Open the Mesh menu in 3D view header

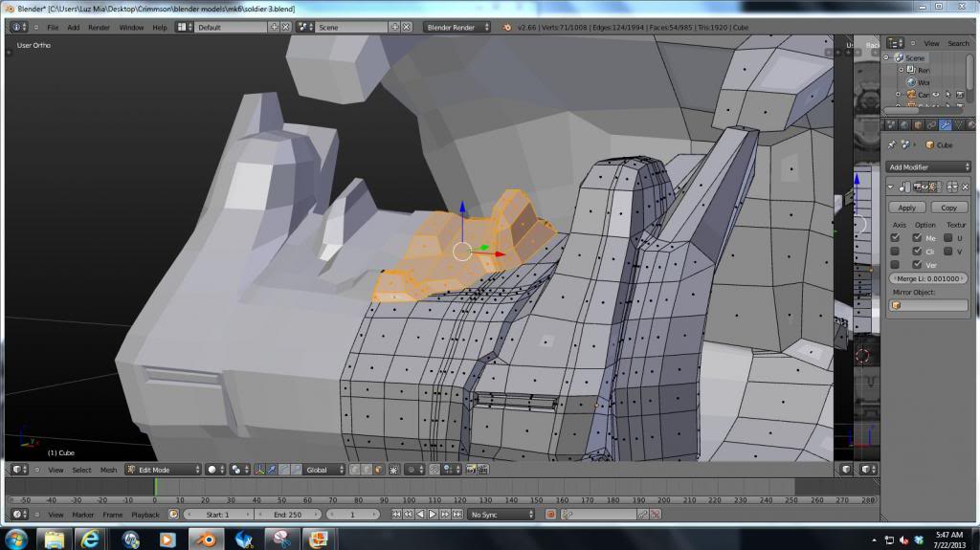tap(108, 470)
